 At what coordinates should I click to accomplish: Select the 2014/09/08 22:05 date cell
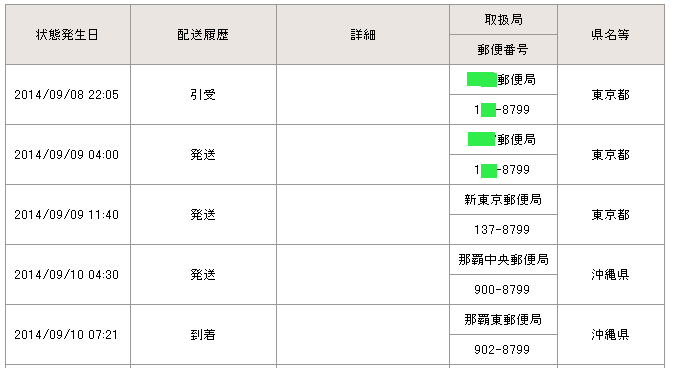click(x=68, y=95)
